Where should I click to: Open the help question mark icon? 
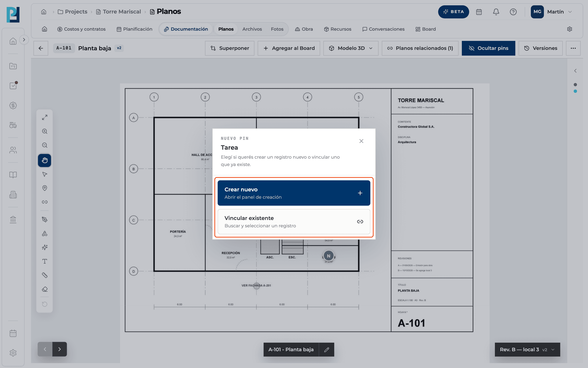513,12
